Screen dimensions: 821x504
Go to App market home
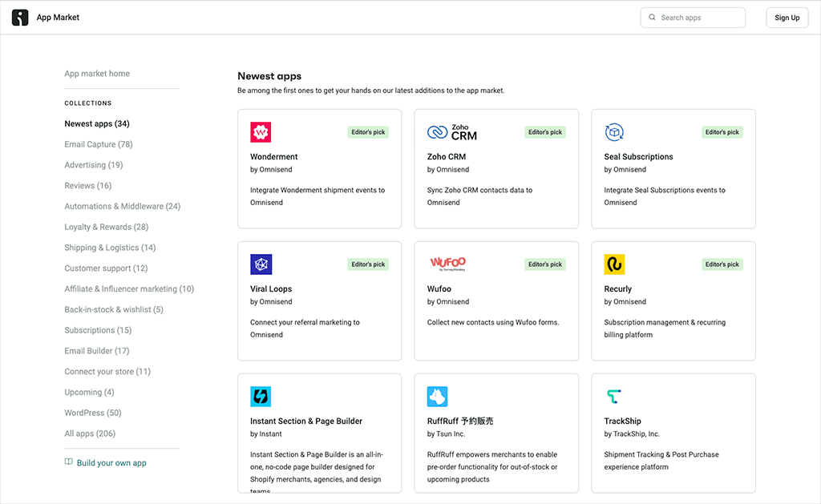click(x=97, y=73)
